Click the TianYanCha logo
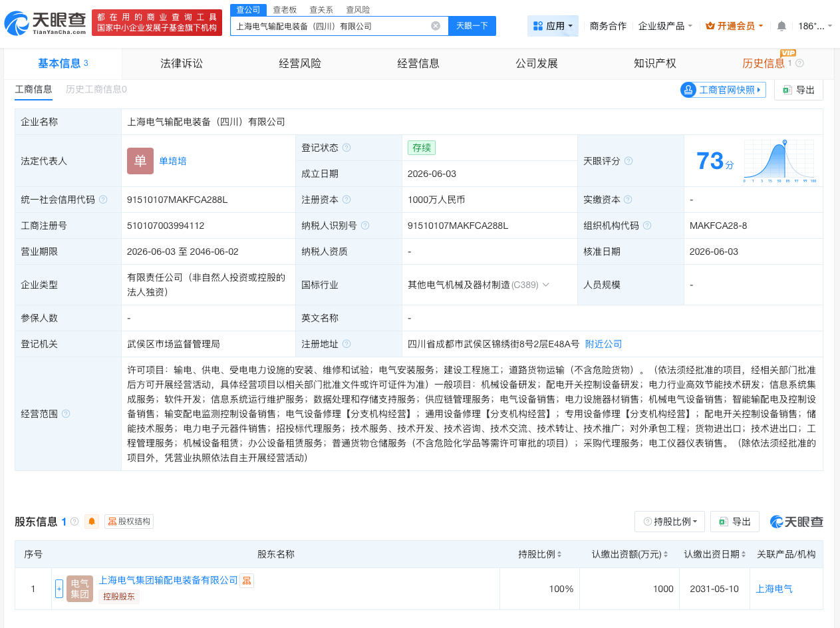This screenshot has width=840, height=628. tap(45, 23)
